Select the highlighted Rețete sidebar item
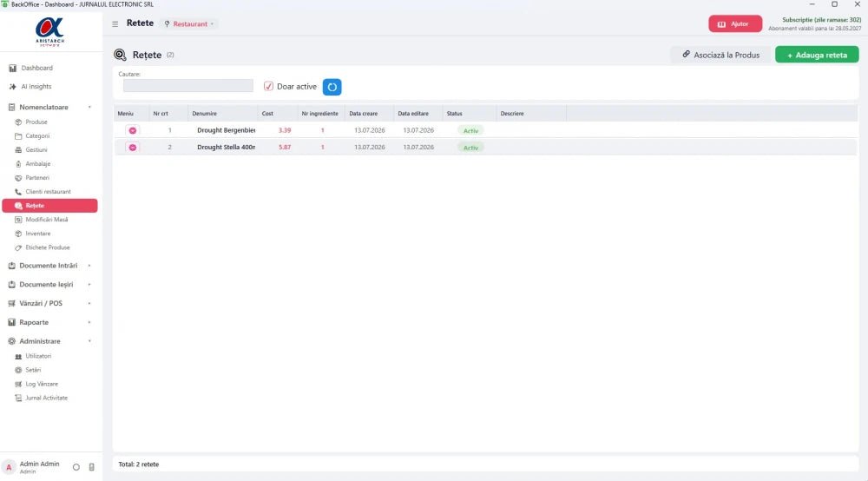The image size is (868, 481). point(49,206)
